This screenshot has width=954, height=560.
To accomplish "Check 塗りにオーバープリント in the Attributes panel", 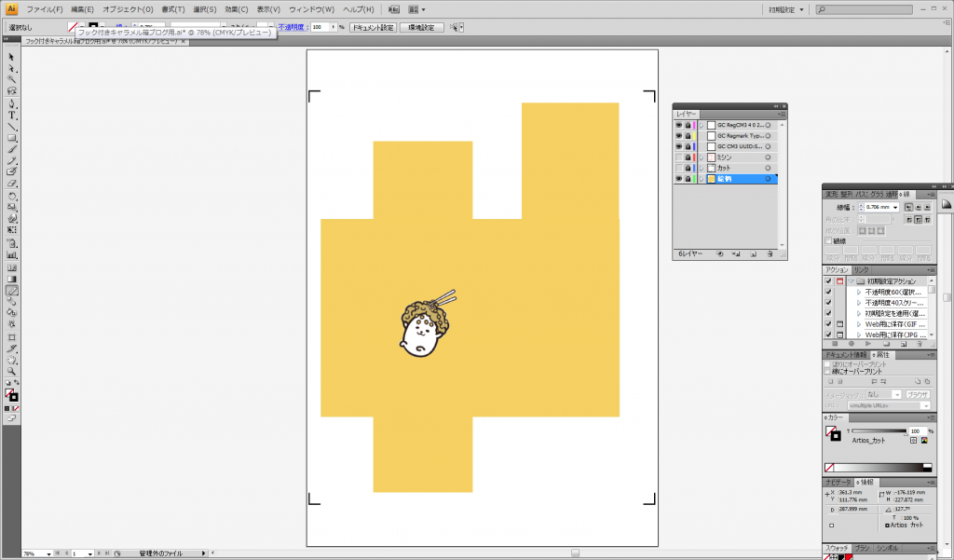I will click(826, 364).
